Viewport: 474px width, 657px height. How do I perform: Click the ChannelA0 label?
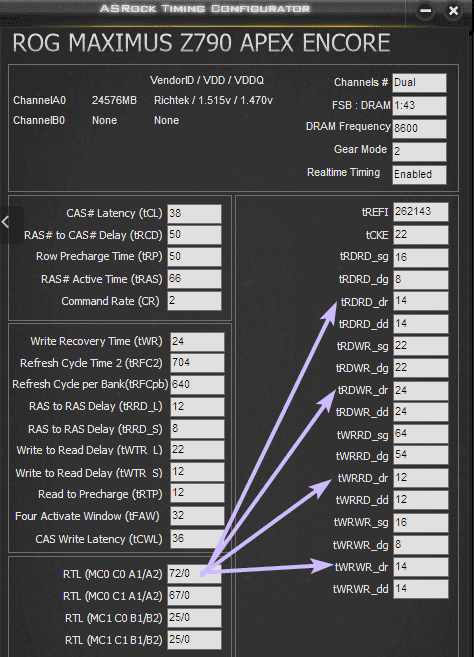[39, 101]
